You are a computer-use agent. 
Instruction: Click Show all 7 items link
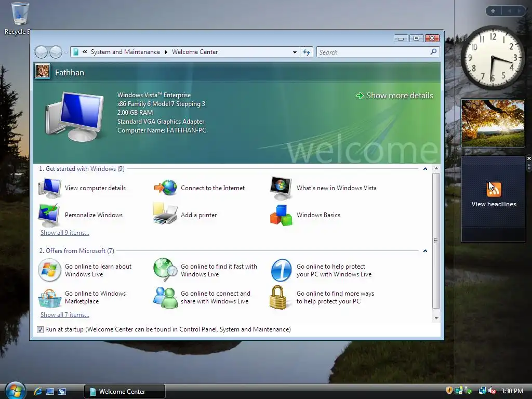65,315
